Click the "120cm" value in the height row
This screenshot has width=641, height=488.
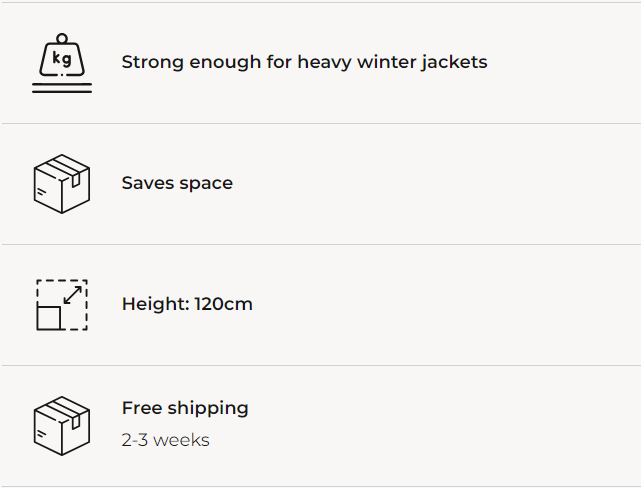(x=223, y=304)
